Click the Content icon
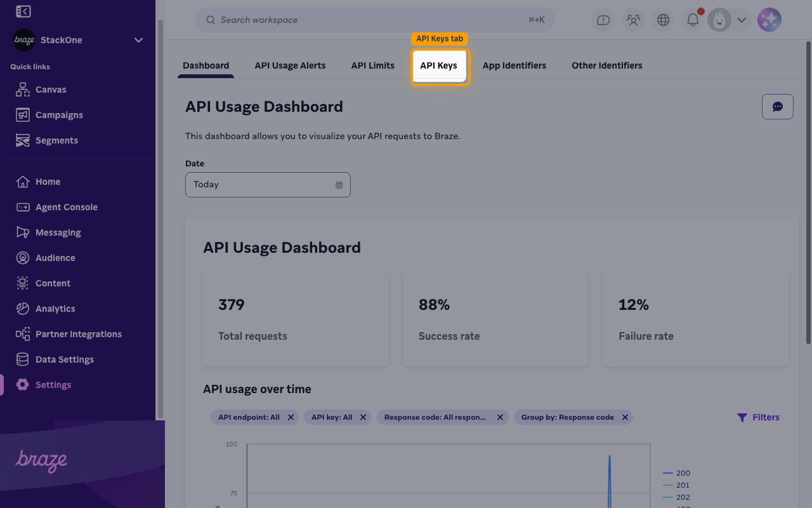This screenshot has width=812, height=508. pos(23,283)
